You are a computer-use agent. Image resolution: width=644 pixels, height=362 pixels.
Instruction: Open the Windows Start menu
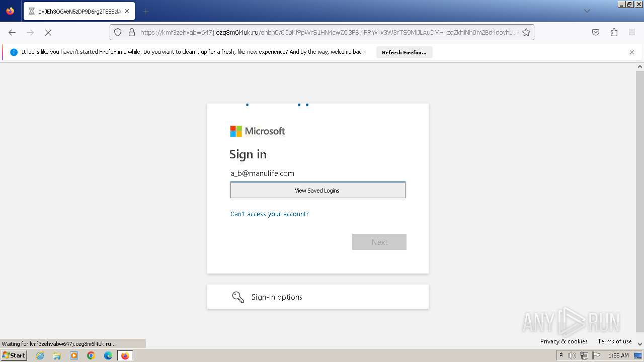(x=14, y=355)
